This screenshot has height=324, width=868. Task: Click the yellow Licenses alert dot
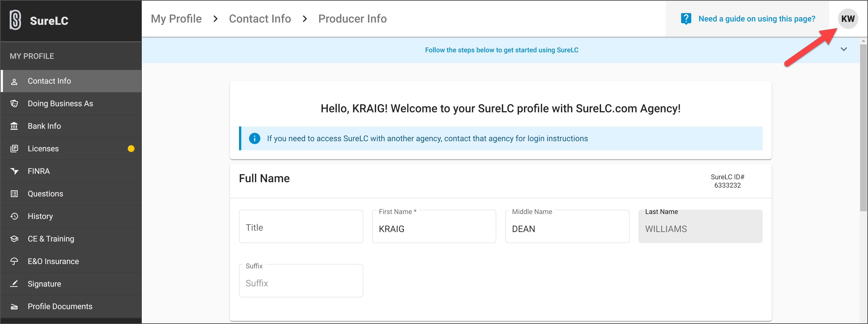coord(131,149)
